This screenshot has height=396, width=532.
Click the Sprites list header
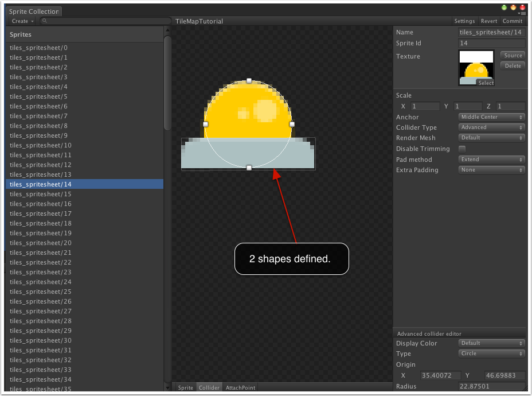[84, 34]
